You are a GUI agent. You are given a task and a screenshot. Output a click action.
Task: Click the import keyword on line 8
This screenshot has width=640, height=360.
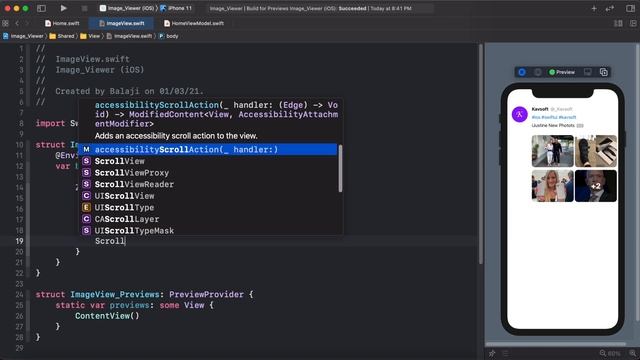[x=50, y=123]
